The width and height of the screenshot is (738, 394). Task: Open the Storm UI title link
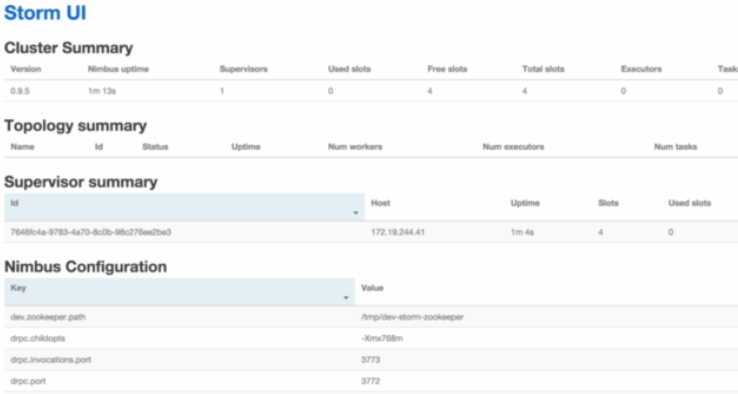click(x=45, y=13)
